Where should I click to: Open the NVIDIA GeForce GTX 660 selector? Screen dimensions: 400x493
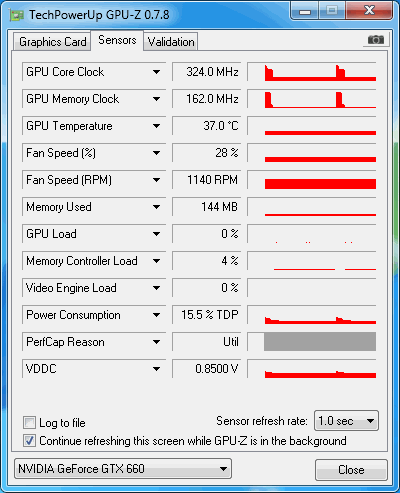(123, 469)
